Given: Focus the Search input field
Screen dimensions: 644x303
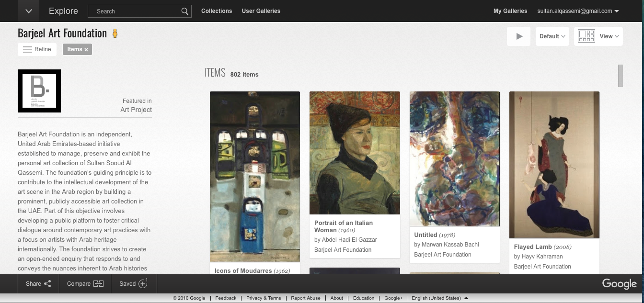Looking at the screenshot, I should tap(134, 11).
